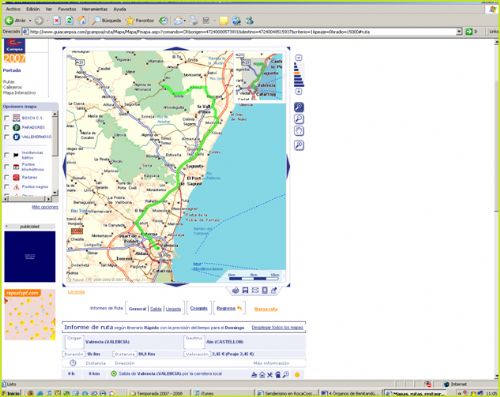
Task: Tick the first map-options checkbox, above PARADORES
Action: [7, 118]
